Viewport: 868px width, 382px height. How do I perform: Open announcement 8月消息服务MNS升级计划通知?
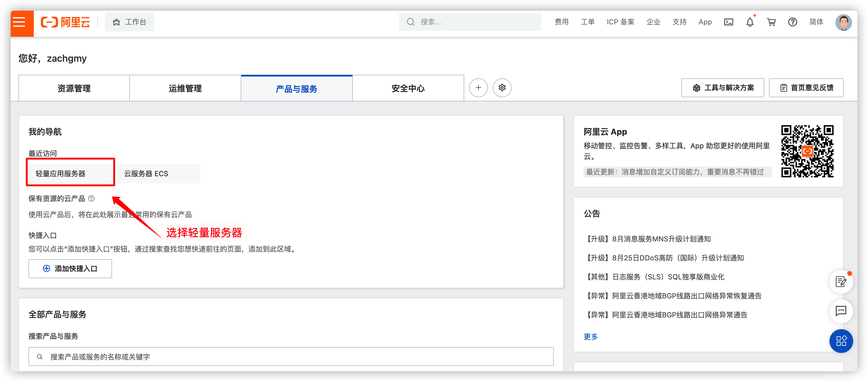click(647, 239)
